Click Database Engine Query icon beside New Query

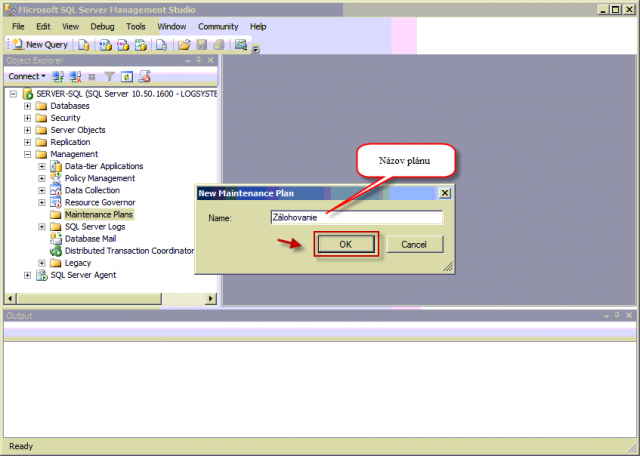click(83, 44)
